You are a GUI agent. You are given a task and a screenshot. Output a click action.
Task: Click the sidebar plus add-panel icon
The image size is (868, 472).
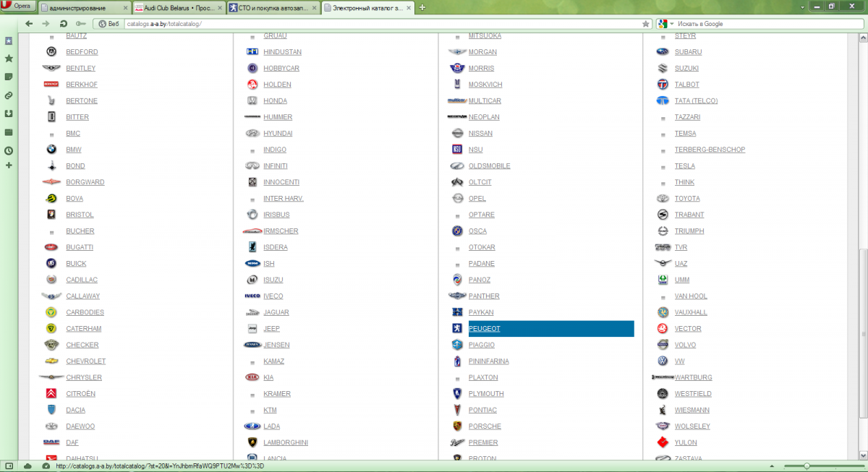coord(9,166)
